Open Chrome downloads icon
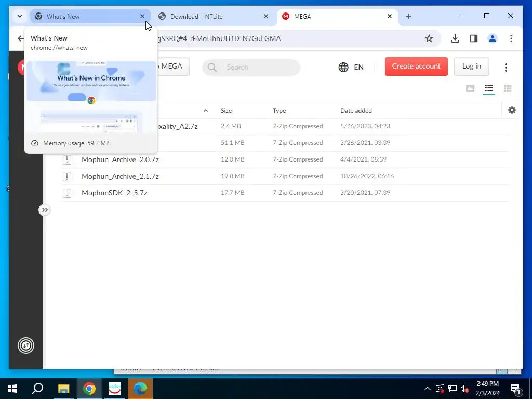 tap(455, 38)
